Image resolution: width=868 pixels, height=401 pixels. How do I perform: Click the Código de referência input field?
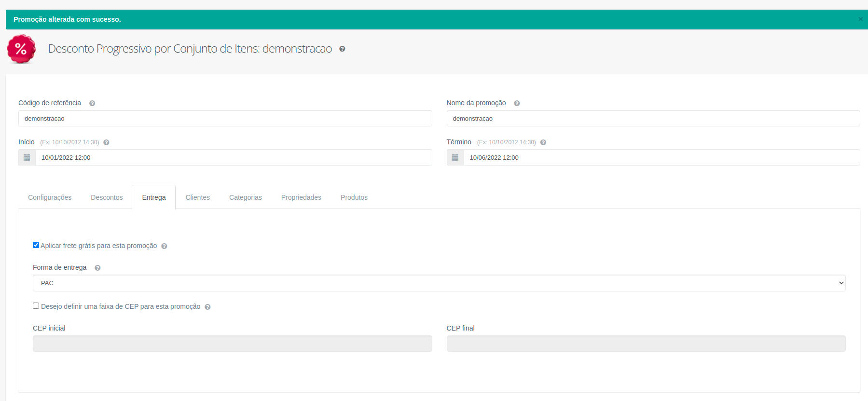coord(225,118)
